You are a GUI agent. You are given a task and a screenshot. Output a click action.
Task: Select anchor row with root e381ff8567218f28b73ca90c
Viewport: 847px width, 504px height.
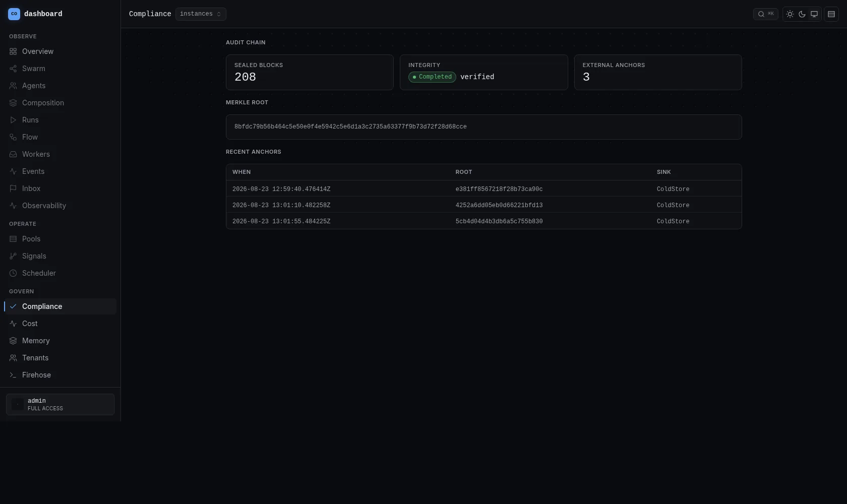click(483, 189)
